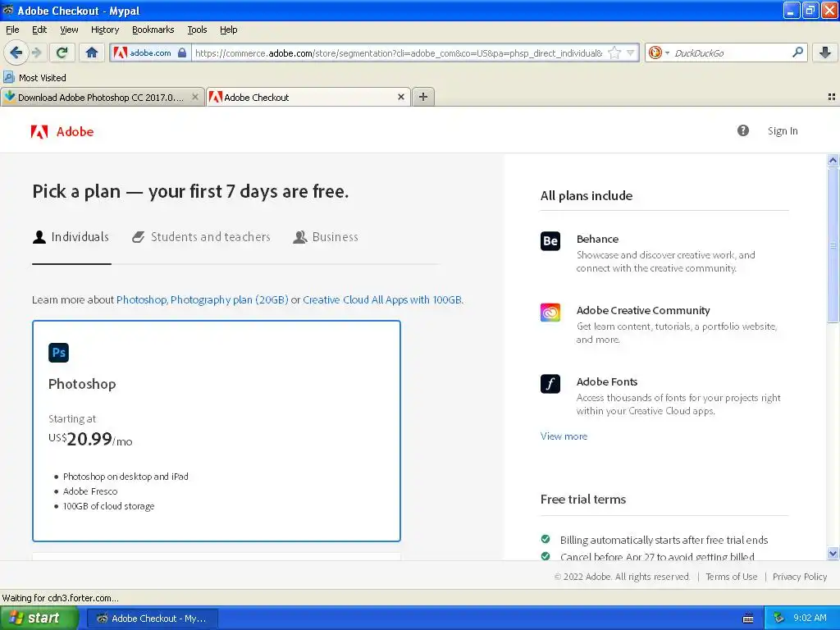Click the View more link
Image resolution: width=840 pixels, height=630 pixels.
564,436
